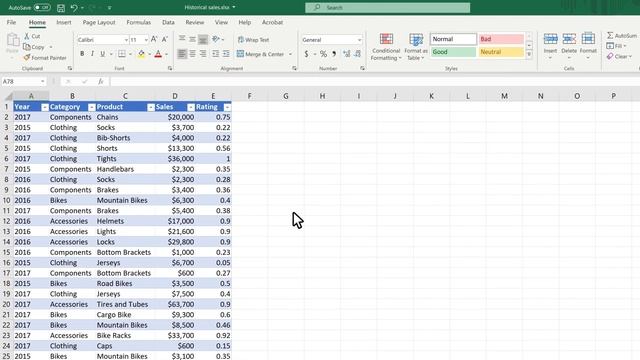
Task: Expand the Merge & Center dropdown arrow
Action: [x=290, y=54]
